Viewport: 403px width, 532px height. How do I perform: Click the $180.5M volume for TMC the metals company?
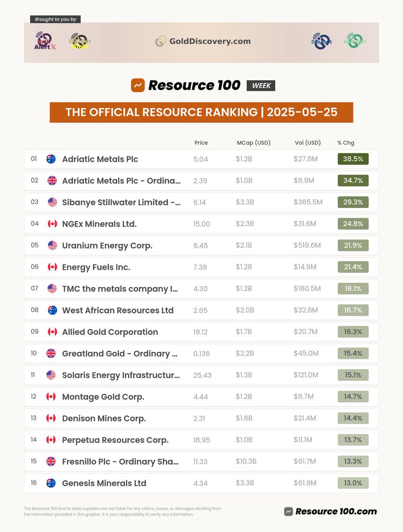(307, 289)
